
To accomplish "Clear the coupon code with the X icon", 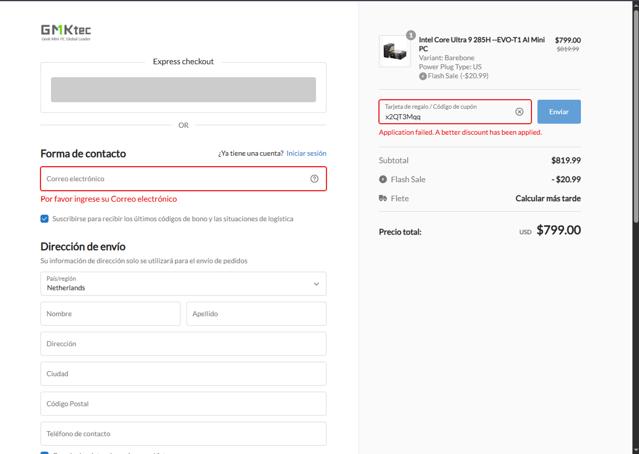I will (519, 112).
